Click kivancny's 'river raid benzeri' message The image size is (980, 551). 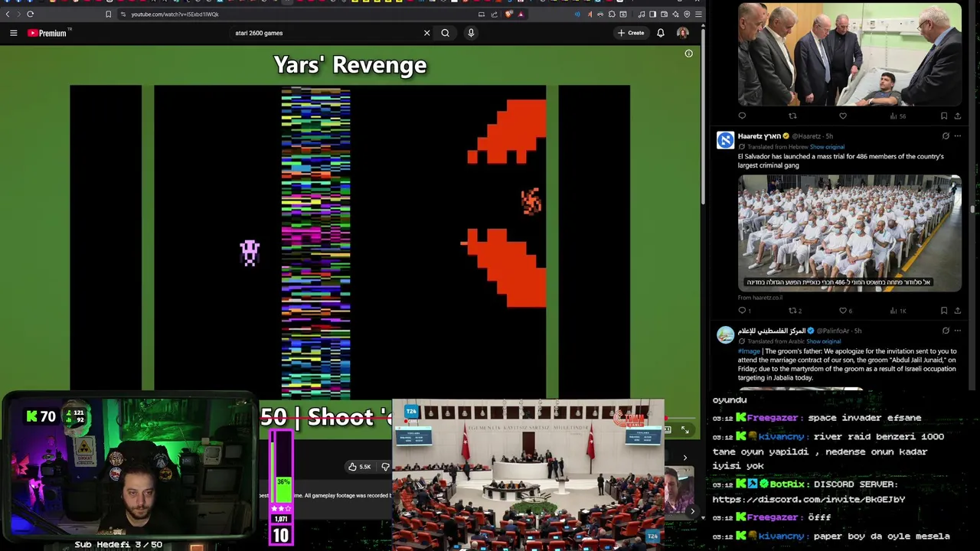(x=830, y=451)
